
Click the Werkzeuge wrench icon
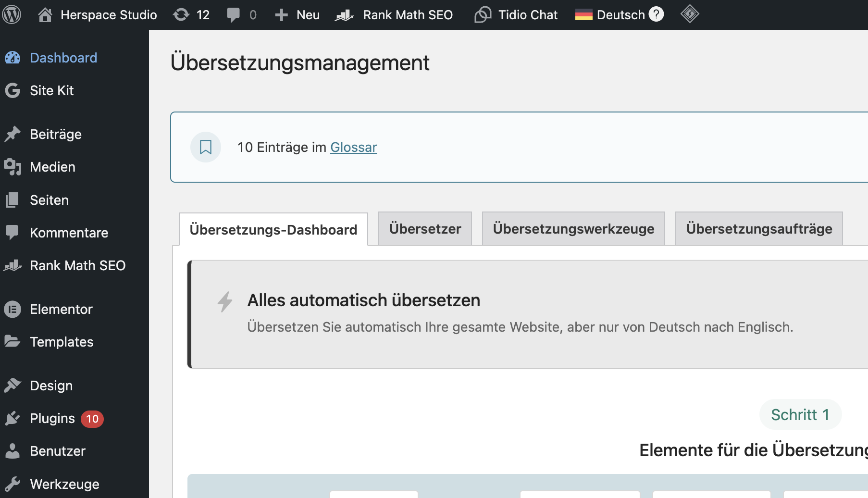click(12, 484)
